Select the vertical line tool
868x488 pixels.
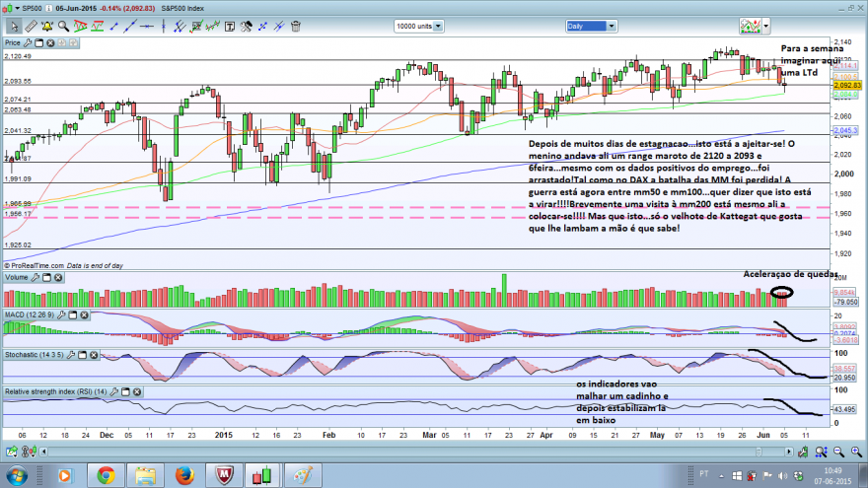[164, 26]
